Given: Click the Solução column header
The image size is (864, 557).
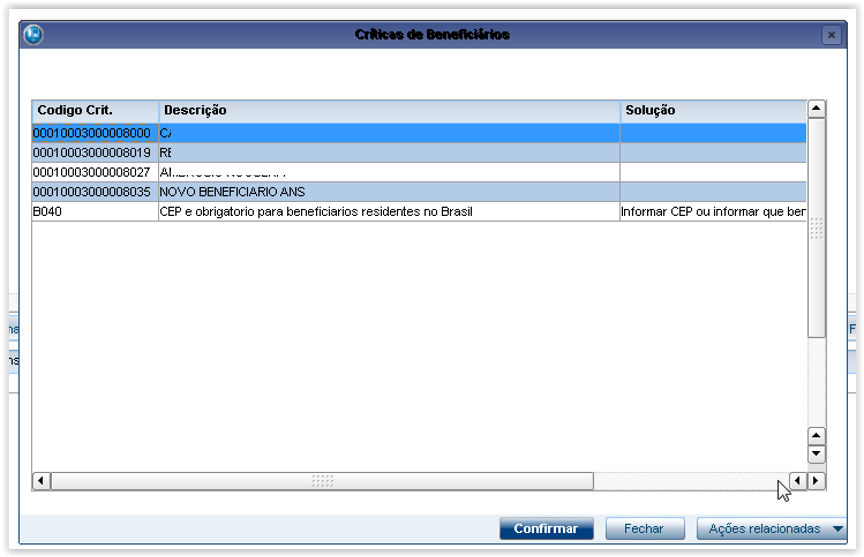Looking at the screenshot, I should click(x=713, y=111).
